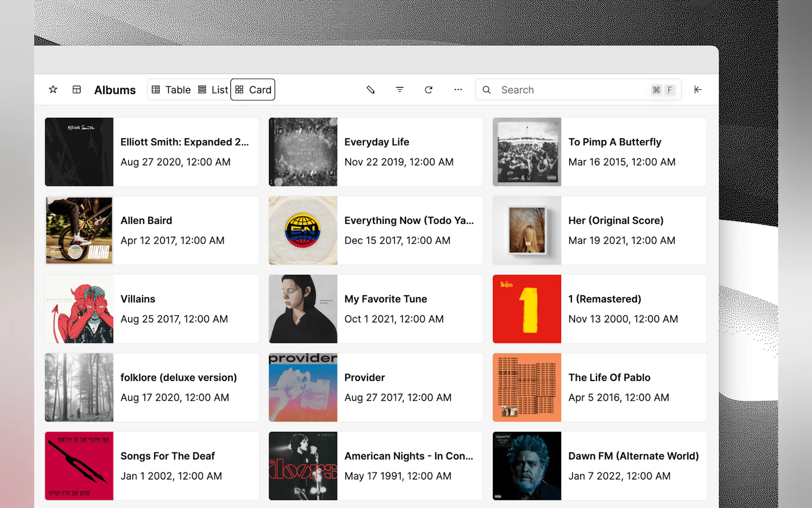Screen dimensions: 812x508
Task: Click the Provider album cover thumbnail
Action: pyautogui.click(x=303, y=387)
